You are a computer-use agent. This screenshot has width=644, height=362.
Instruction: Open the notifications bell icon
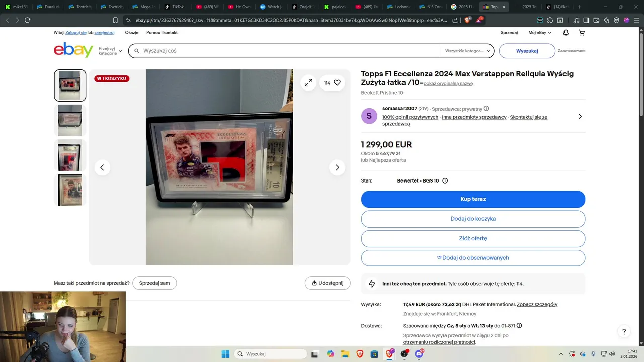pos(566,32)
